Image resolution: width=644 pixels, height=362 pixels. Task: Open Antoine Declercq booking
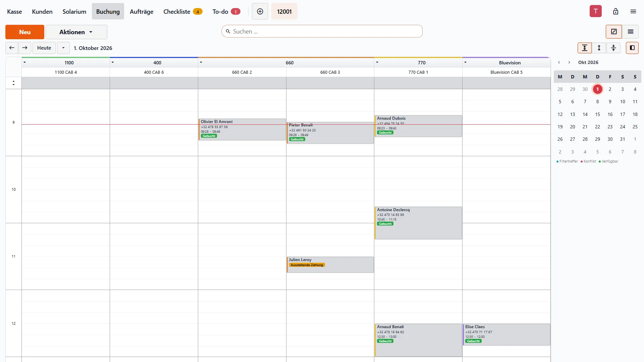click(418, 223)
